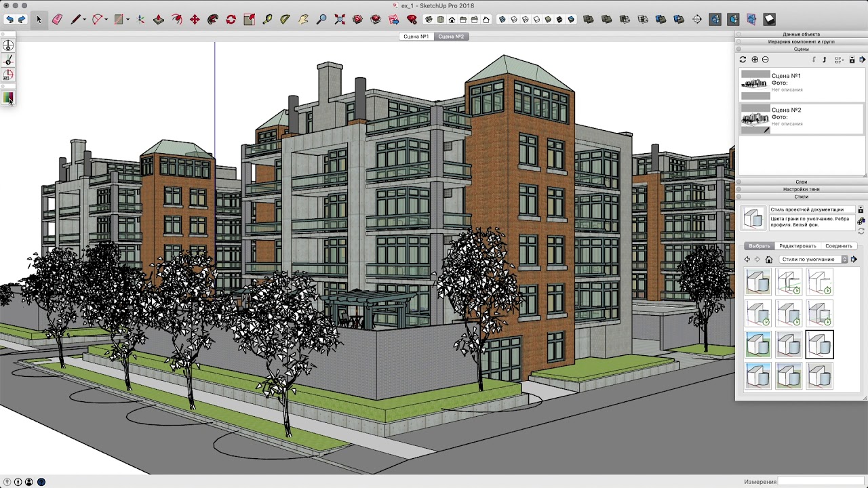Viewport: 868px width, 488px height.
Task: Expand the Настройки тени panel
Action: coord(801,189)
